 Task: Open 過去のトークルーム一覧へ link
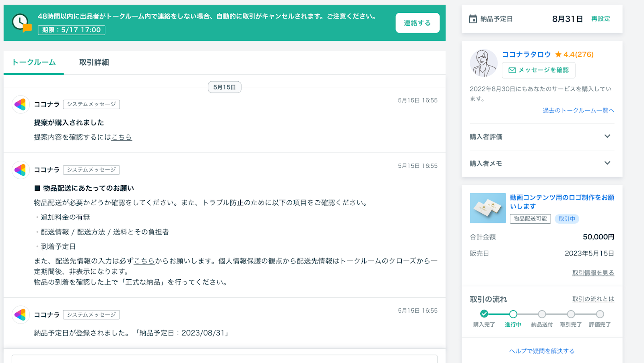(x=578, y=110)
